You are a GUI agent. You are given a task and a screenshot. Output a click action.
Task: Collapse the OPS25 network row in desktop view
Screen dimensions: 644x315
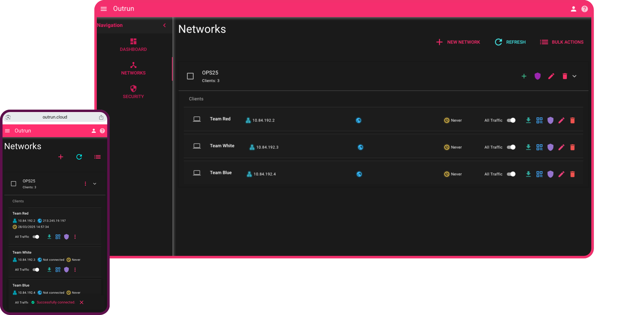coord(574,76)
